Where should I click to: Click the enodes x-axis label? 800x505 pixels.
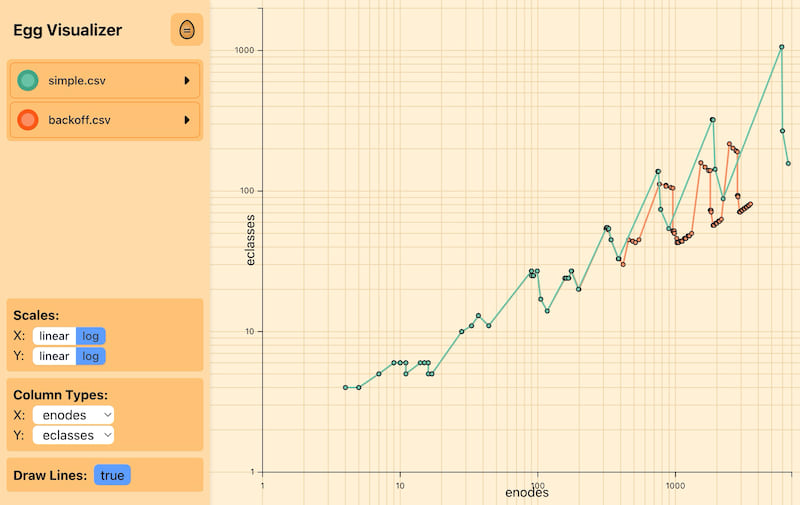pyautogui.click(x=526, y=493)
